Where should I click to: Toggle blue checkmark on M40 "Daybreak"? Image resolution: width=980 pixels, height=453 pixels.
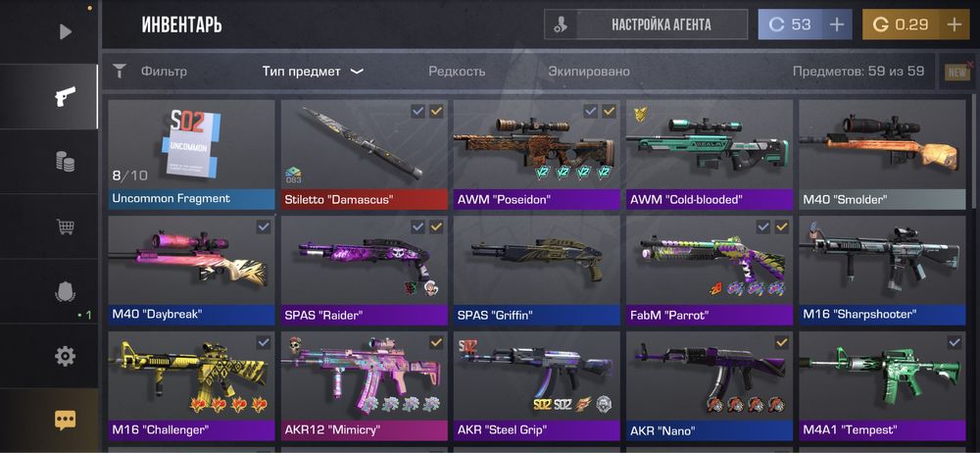pos(263,227)
